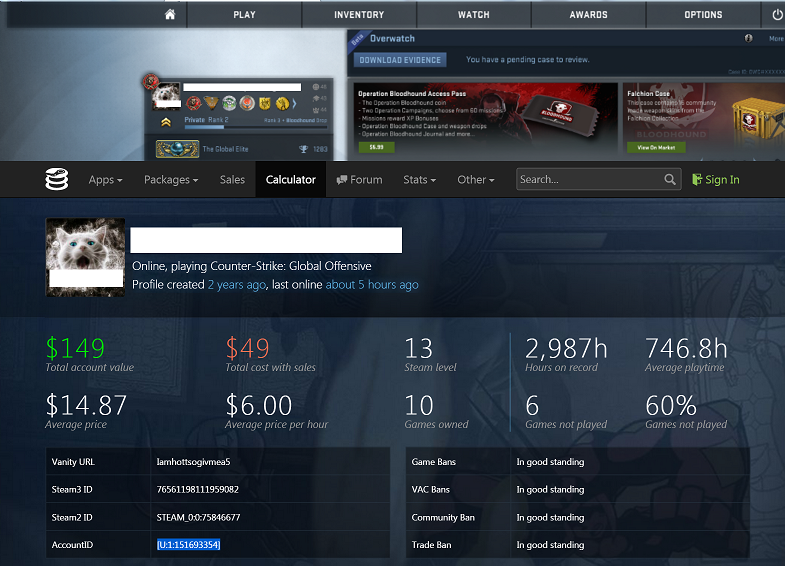
Task: Select the orange triangular medal
Action: coord(211,103)
